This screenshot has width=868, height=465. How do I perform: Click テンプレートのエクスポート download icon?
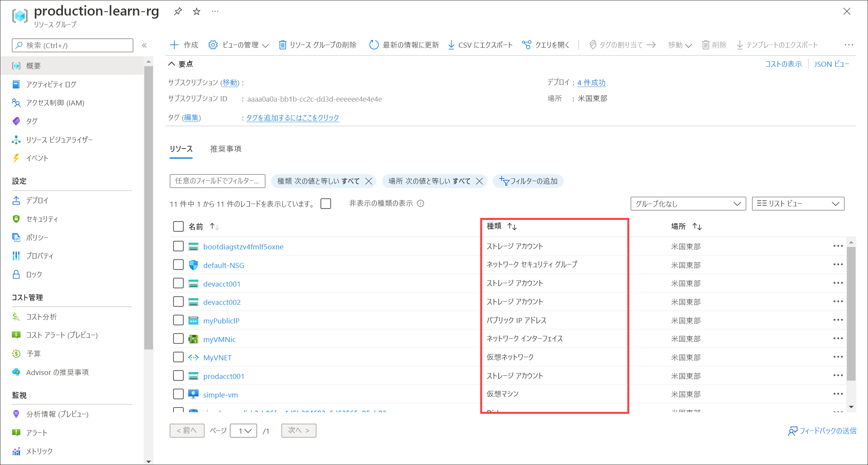point(740,45)
